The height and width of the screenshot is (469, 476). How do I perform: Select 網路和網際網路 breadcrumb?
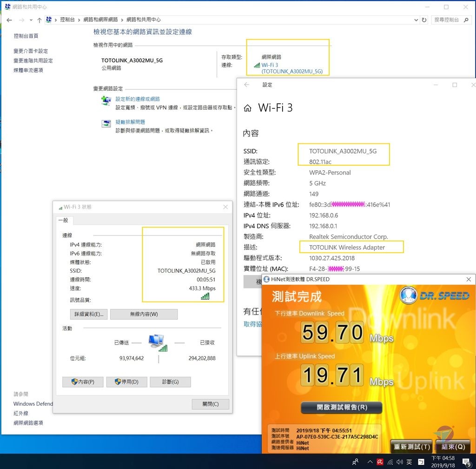(x=100, y=20)
